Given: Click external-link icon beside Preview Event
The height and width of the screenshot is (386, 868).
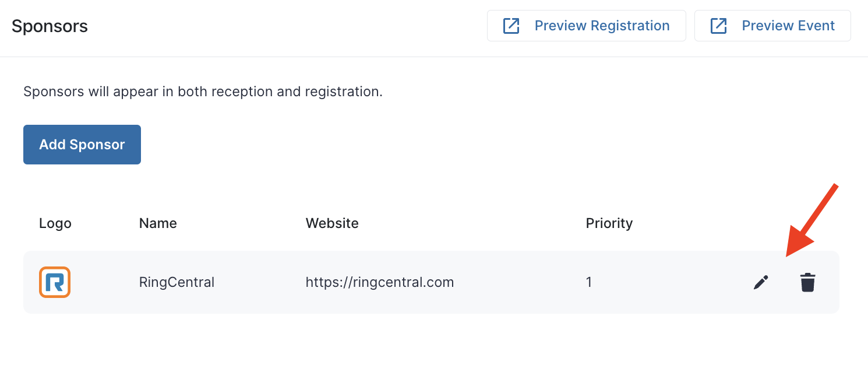Looking at the screenshot, I should click(718, 26).
